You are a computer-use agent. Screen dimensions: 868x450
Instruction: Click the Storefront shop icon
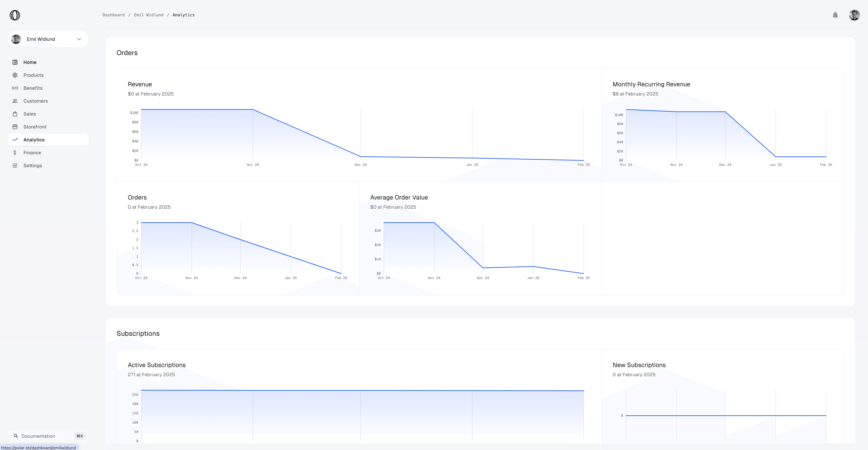15,127
